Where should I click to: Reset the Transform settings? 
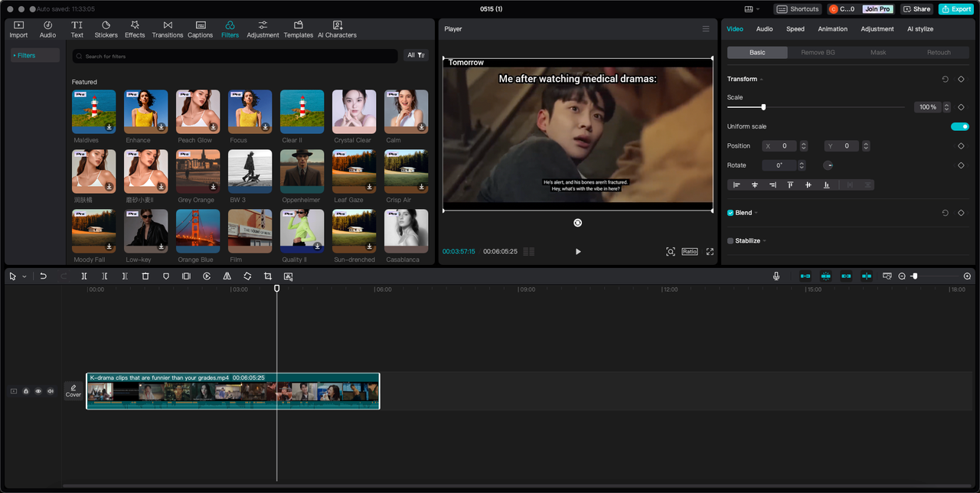tap(945, 79)
